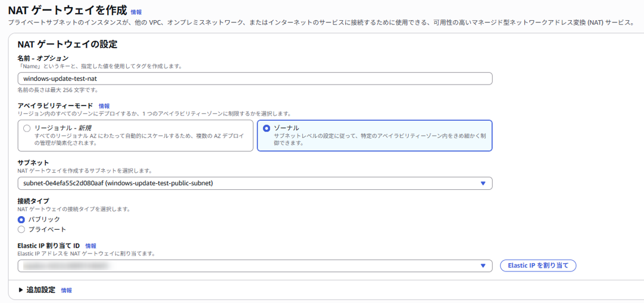
Task: Select the ゾーナル radio button
Action: (266, 128)
